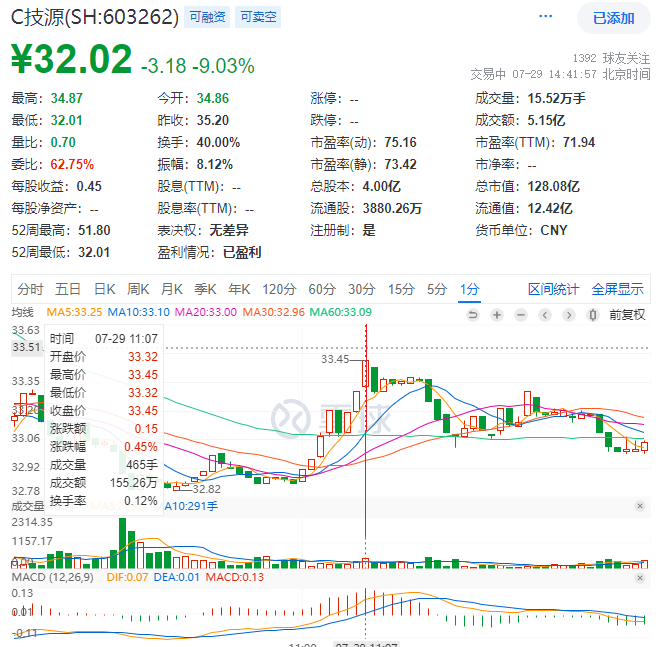Viewport: 670px width, 647px height.
Task: Open 区间统计 range statistics
Action: tap(553, 289)
